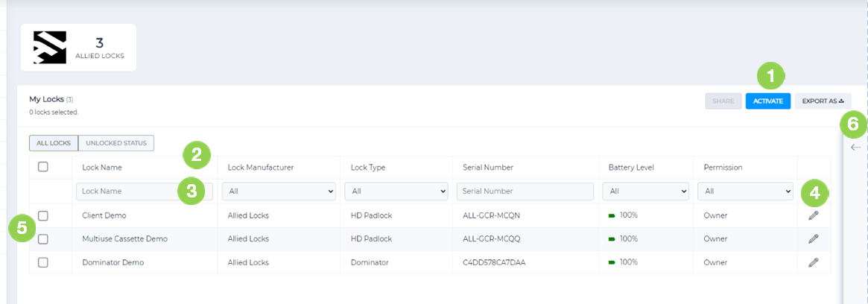Click the 3 Allied Locks summary card

click(79, 48)
